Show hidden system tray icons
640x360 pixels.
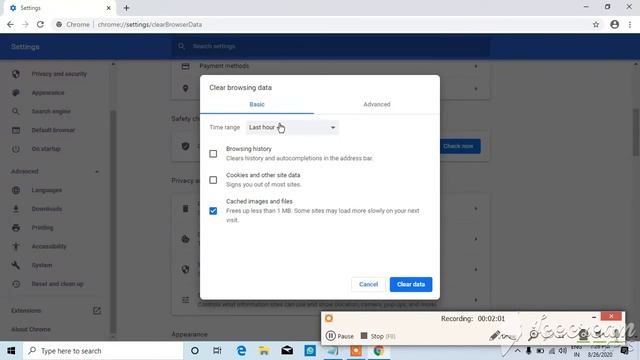(x=518, y=351)
